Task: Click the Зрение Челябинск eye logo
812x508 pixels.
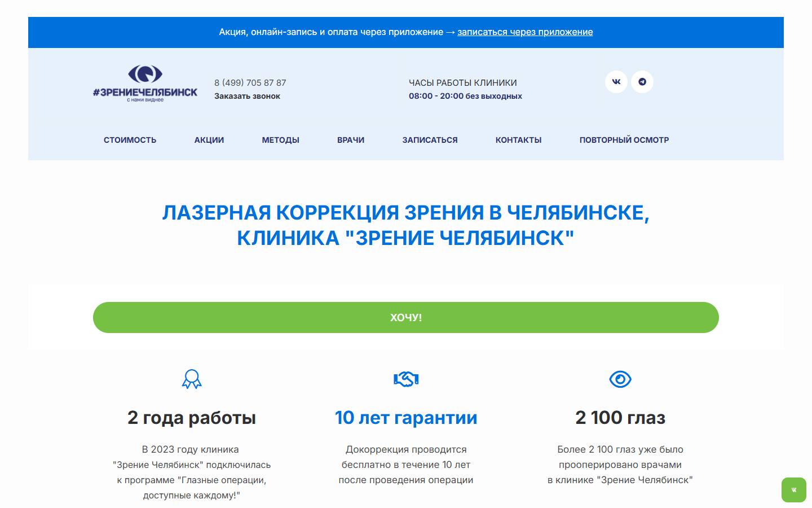Action: click(x=145, y=84)
